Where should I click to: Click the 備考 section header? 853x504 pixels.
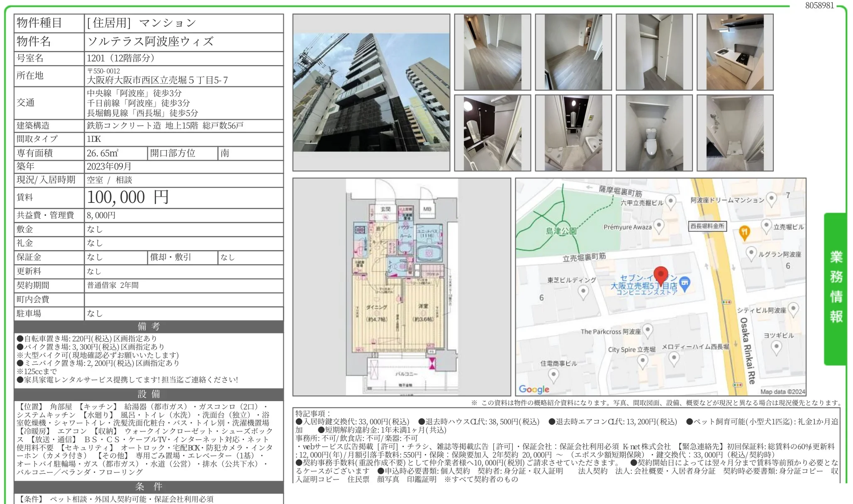(149, 326)
